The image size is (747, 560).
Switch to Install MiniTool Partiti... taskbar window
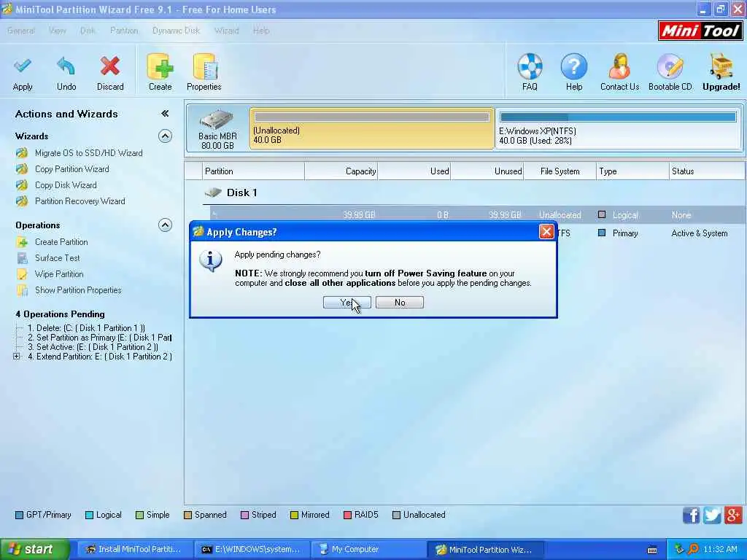133,550
